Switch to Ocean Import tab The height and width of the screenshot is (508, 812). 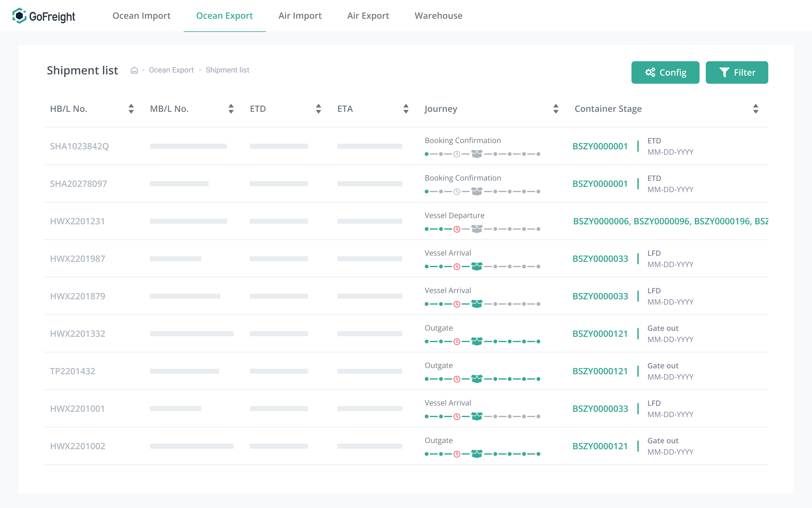click(141, 16)
